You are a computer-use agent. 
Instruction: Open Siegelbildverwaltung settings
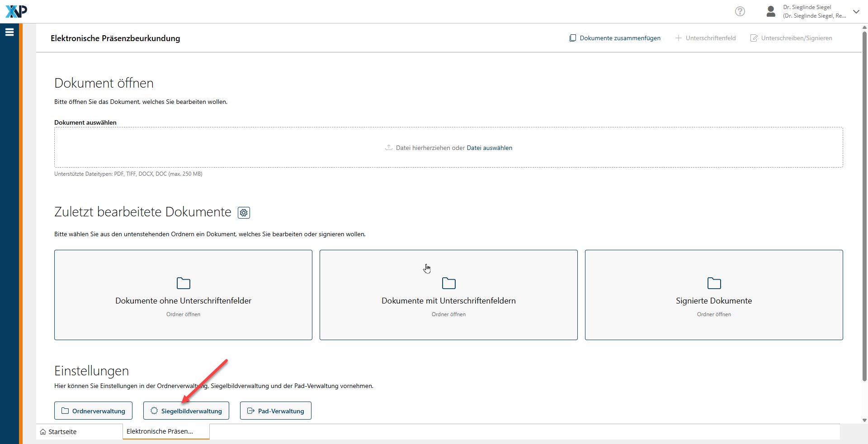pyautogui.click(x=186, y=411)
